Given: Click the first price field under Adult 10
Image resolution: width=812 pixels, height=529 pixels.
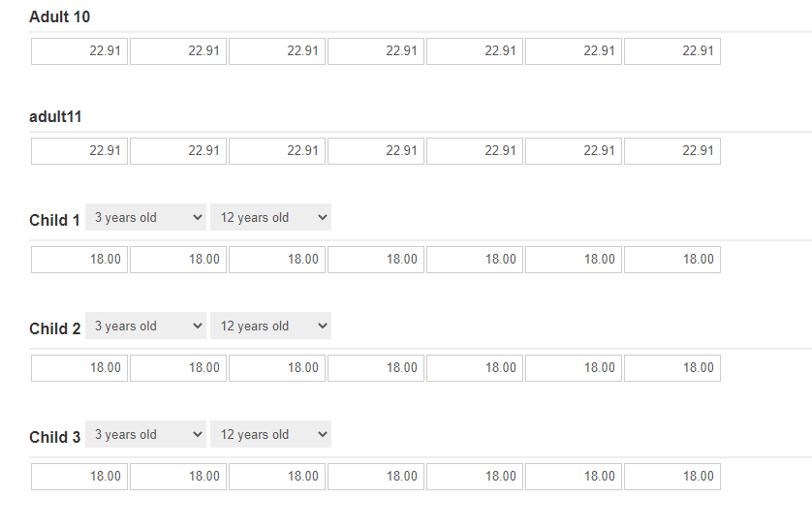Looking at the screenshot, I should click(79, 51).
